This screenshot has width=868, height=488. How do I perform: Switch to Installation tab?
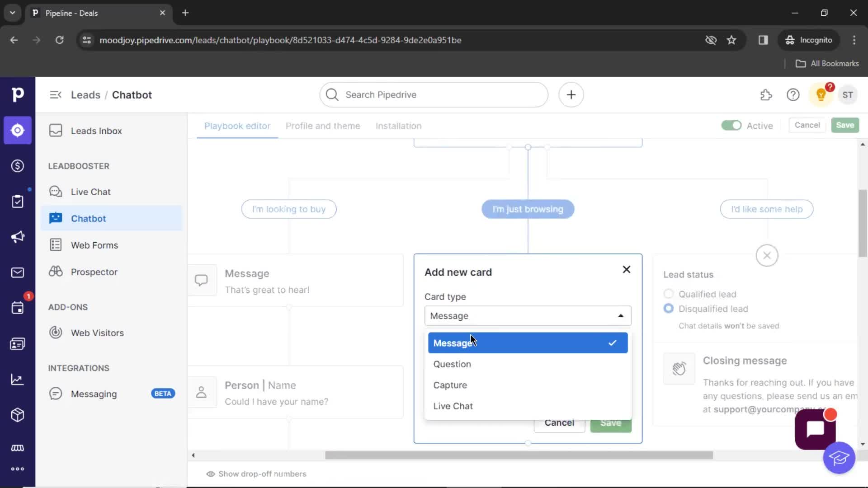pyautogui.click(x=398, y=126)
